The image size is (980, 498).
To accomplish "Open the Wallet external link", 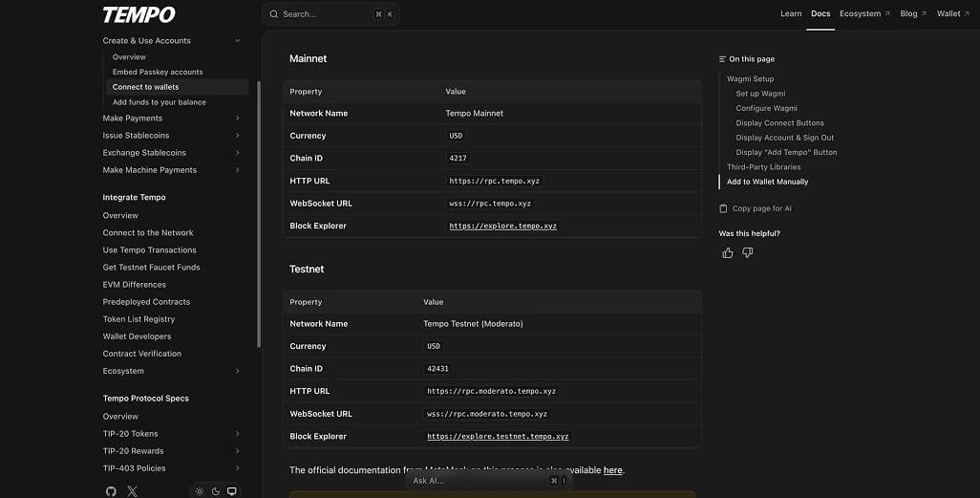I will click(x=952, y=13).
